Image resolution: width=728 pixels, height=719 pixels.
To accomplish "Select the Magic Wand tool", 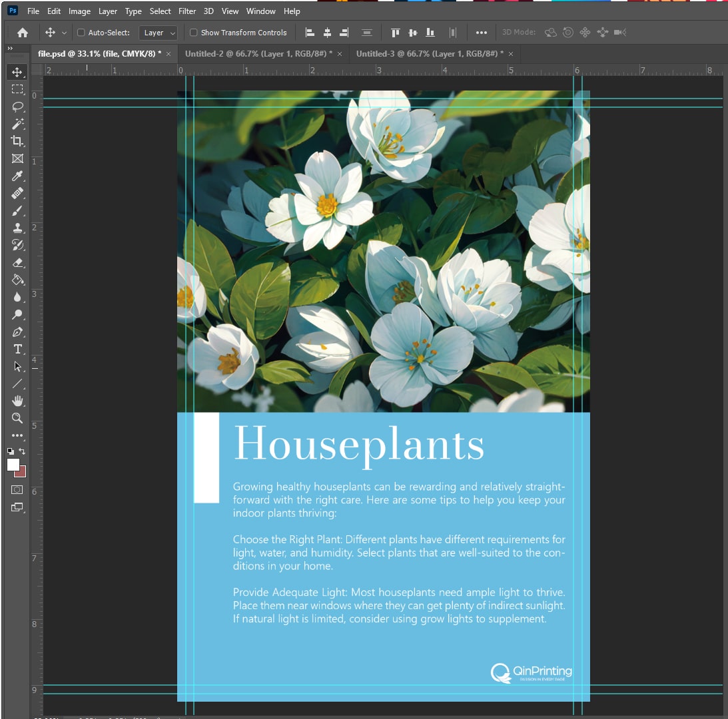I will [x=17, y=124].
